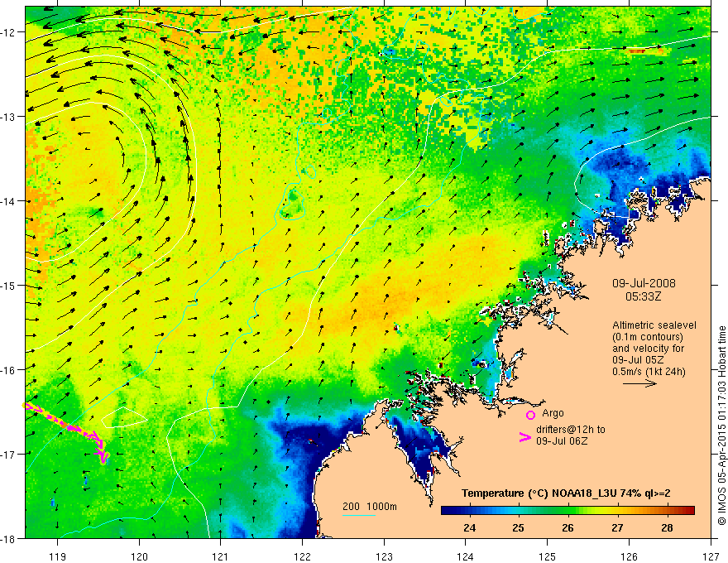Click the date text 09-Jul-2008
This screenshot has height=563, width=728.
click(644, 283)
